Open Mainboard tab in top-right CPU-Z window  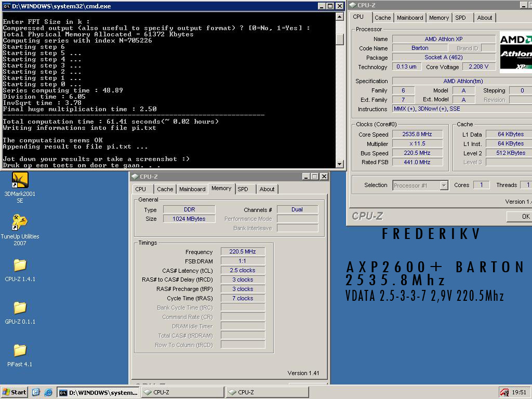pyautogui.click(x=410, y=18)
